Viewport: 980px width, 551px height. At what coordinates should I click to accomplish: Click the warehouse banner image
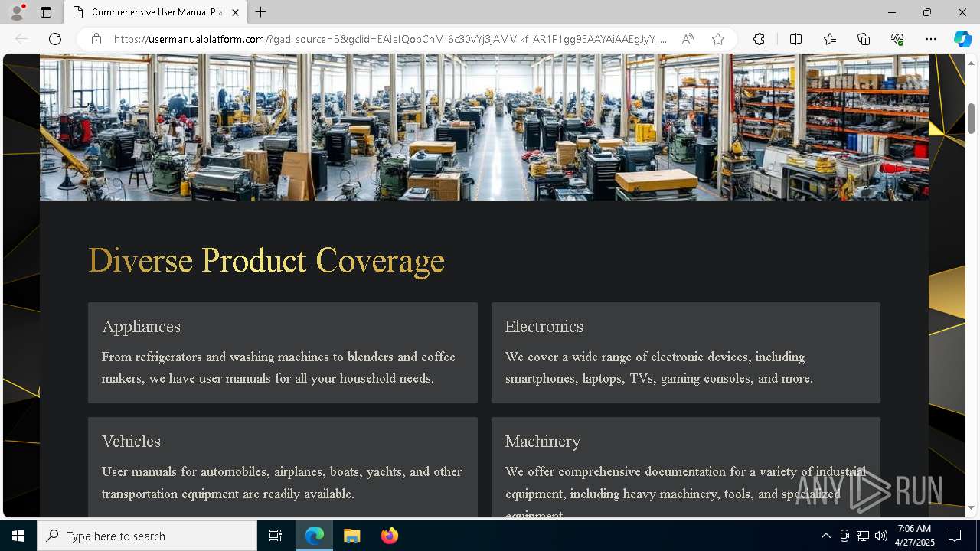click(x=484, y=127)
